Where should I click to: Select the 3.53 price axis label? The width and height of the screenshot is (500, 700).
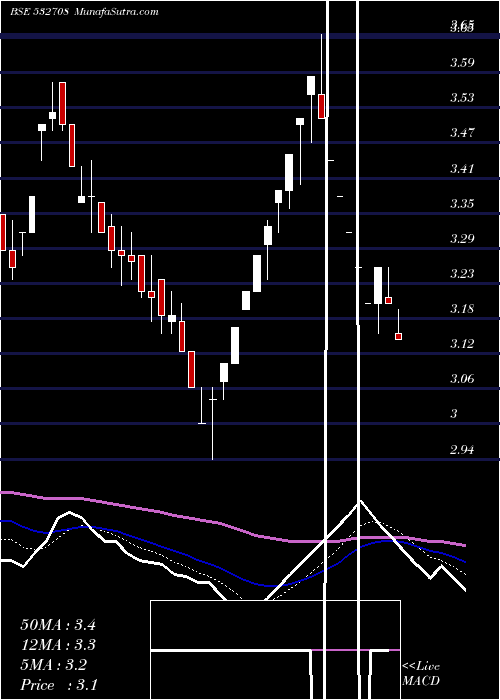(x=462, y=98)
